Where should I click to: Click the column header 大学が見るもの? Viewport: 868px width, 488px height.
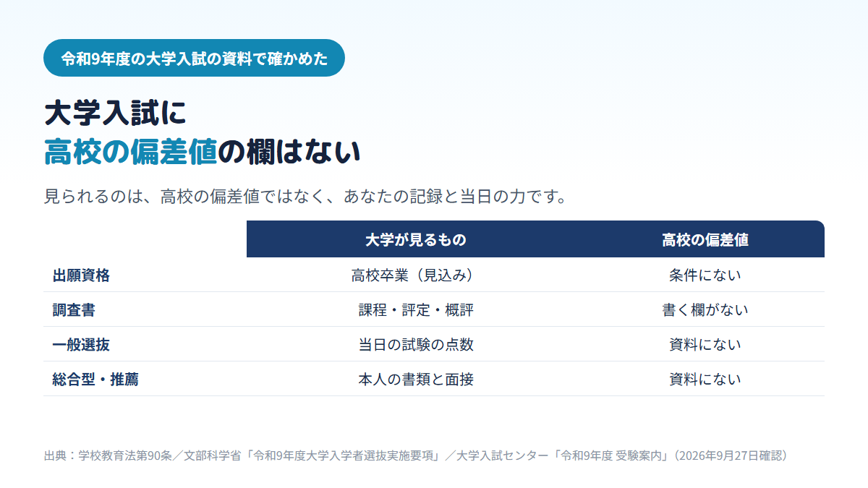tap(416, 240)
